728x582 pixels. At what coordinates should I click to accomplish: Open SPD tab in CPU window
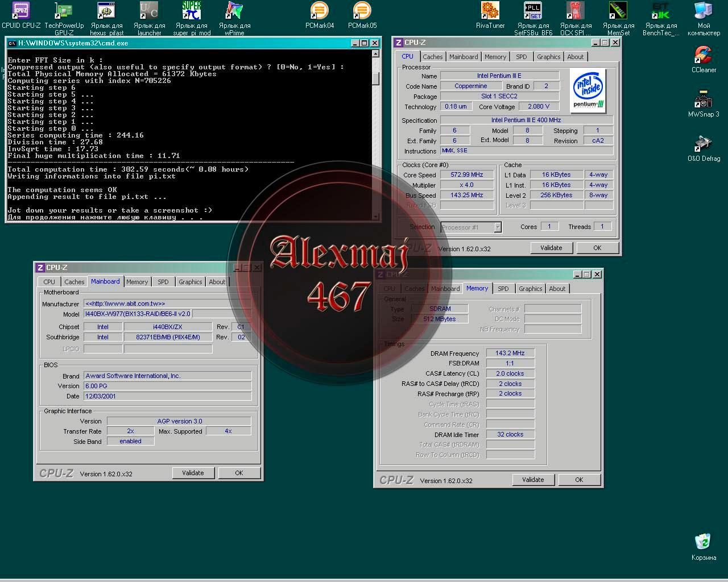tap(522, 57)
